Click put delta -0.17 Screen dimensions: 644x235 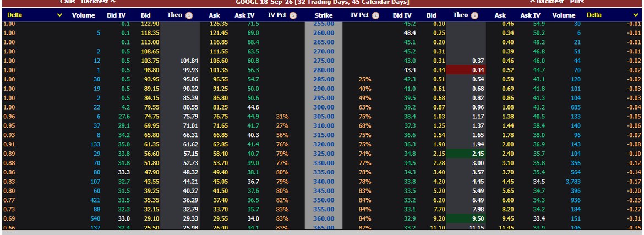click(634, 182)
